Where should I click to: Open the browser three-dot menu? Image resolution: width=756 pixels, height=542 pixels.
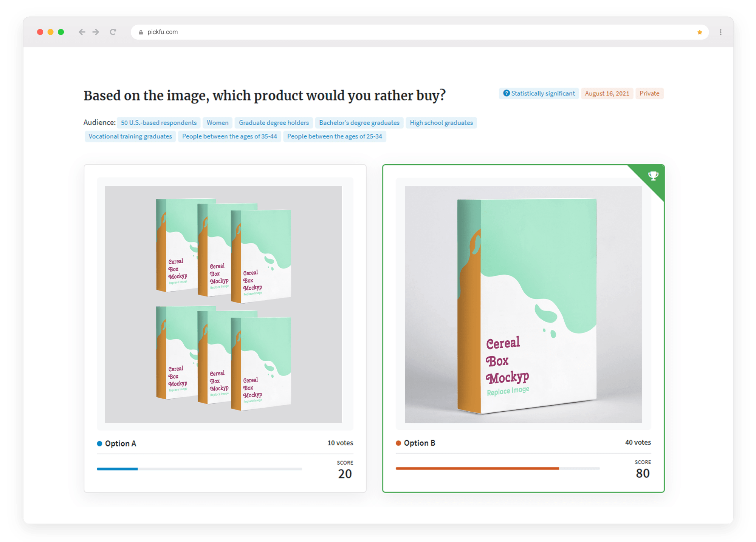coord(720,32)
